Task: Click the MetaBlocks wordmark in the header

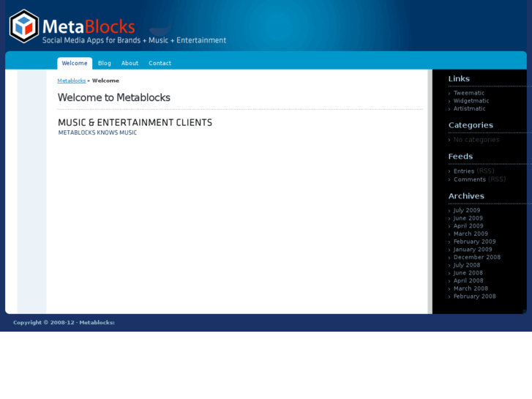Action: 89,26
